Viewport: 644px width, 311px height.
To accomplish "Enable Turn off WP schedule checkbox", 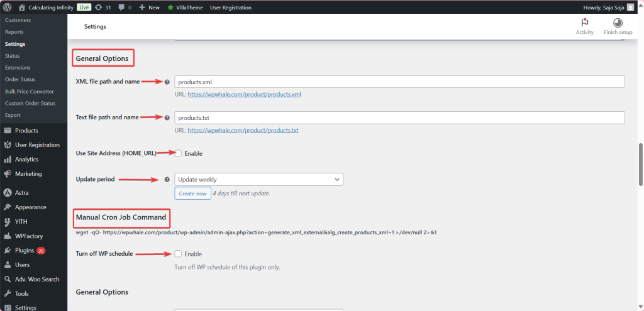I will (178, 254).
